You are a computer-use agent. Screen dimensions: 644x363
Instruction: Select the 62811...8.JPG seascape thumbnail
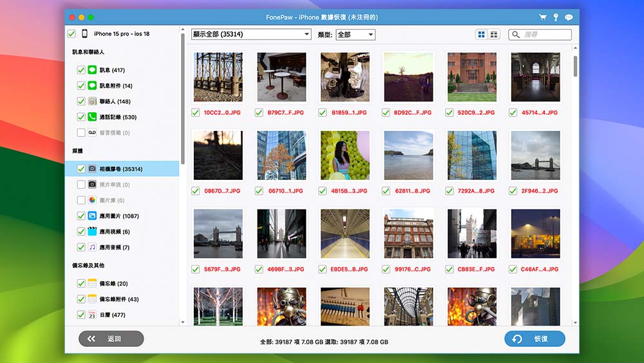coord(408,155)
